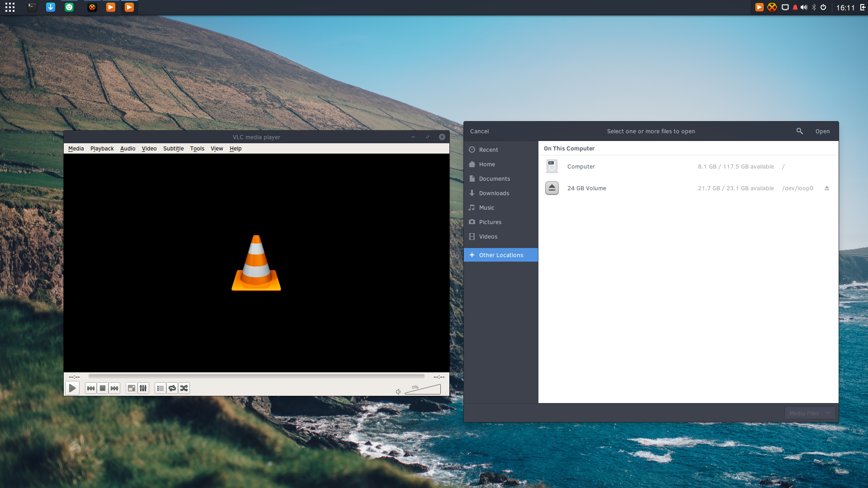Seek along VLC playback progress bar

tap(256, 376)
